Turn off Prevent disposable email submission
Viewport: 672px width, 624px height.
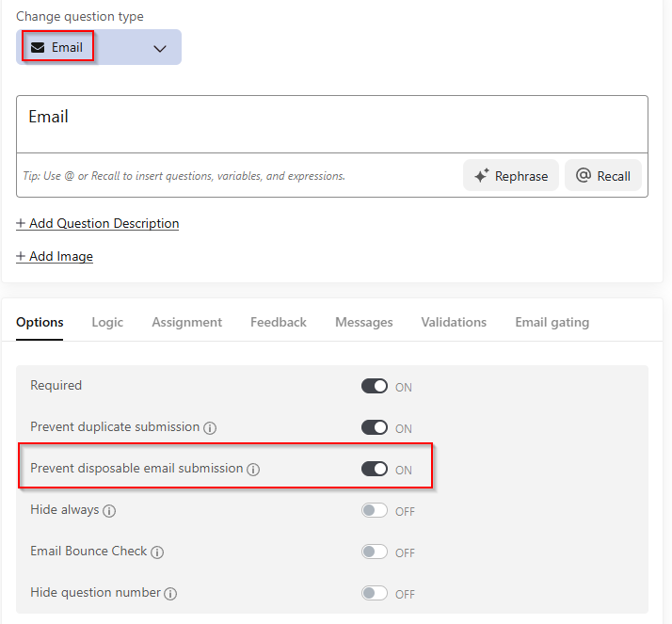pos(375,469)
